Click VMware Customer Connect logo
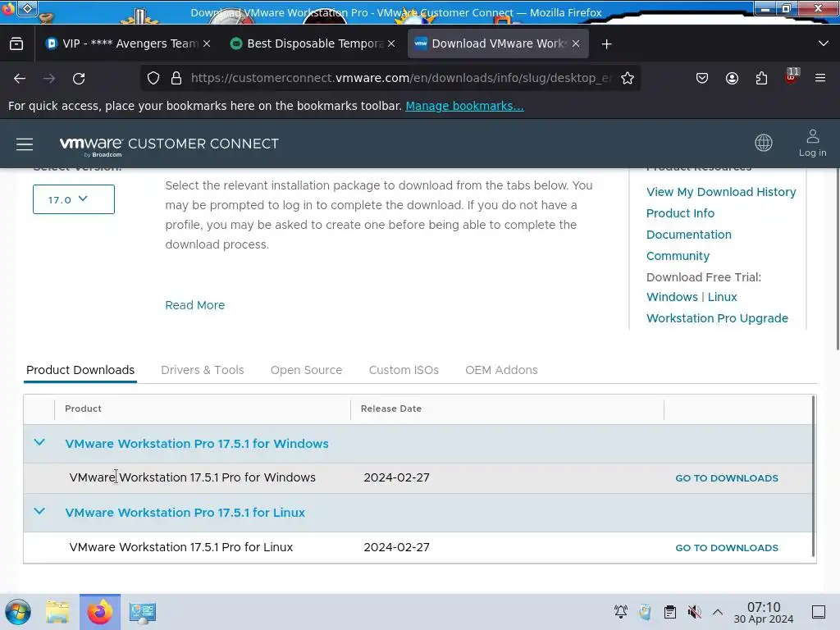This screenshot has width=840, height=630. (169, 144)
